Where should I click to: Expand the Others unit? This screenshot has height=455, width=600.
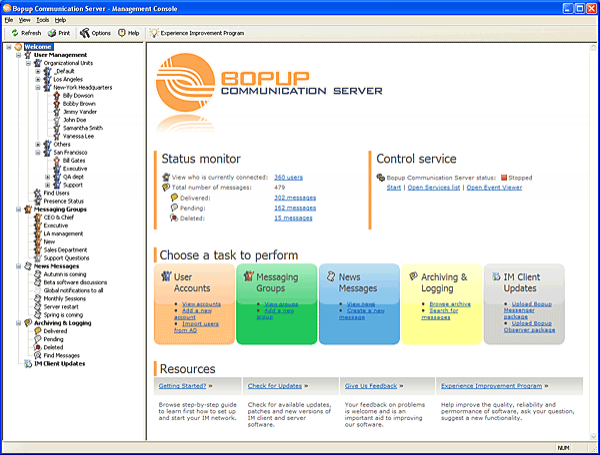coord(38,144)
